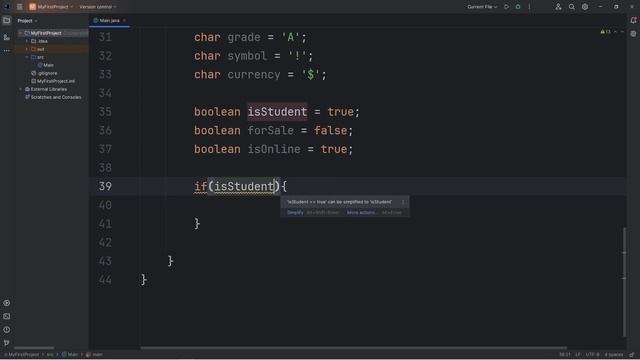This screenshot has width=640, height=360.
Task: Click the editor vertical scrollbar
Action: (624, 282)
